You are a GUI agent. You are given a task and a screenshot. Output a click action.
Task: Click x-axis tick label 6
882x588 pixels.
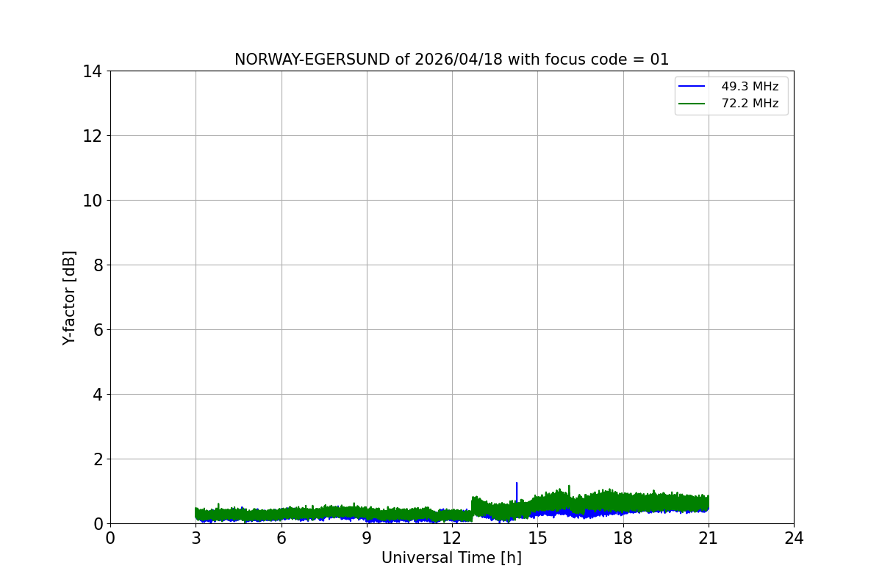coord(282,538)
